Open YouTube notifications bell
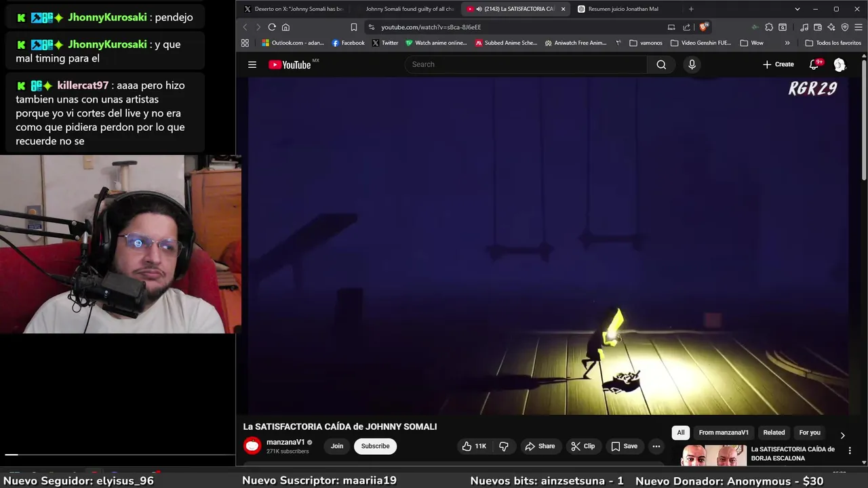868x488 pixels. point(814,64)
